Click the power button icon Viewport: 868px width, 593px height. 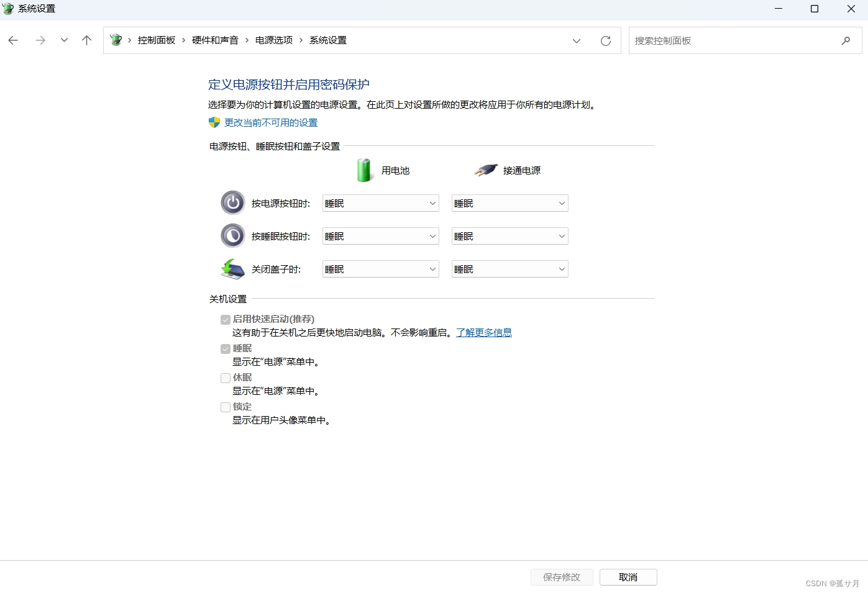click(x=233, y=202)
